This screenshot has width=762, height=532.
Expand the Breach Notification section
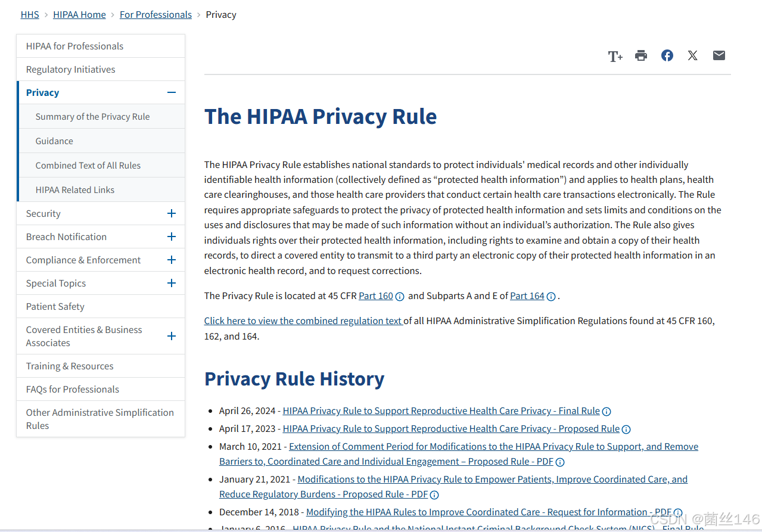click(x=172, y=237)
